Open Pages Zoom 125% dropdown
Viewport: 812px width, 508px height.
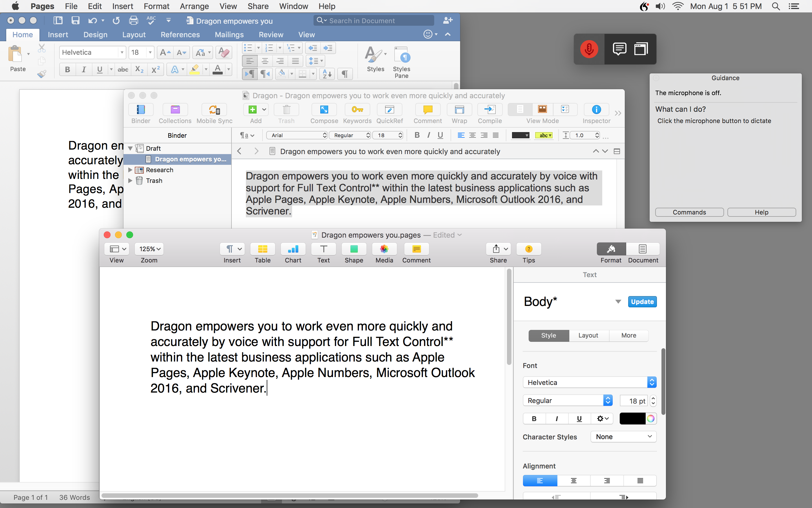149,249
